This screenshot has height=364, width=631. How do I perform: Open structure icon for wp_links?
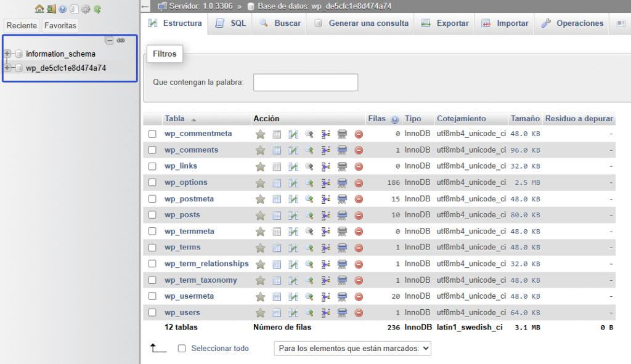tap(293, 166)
